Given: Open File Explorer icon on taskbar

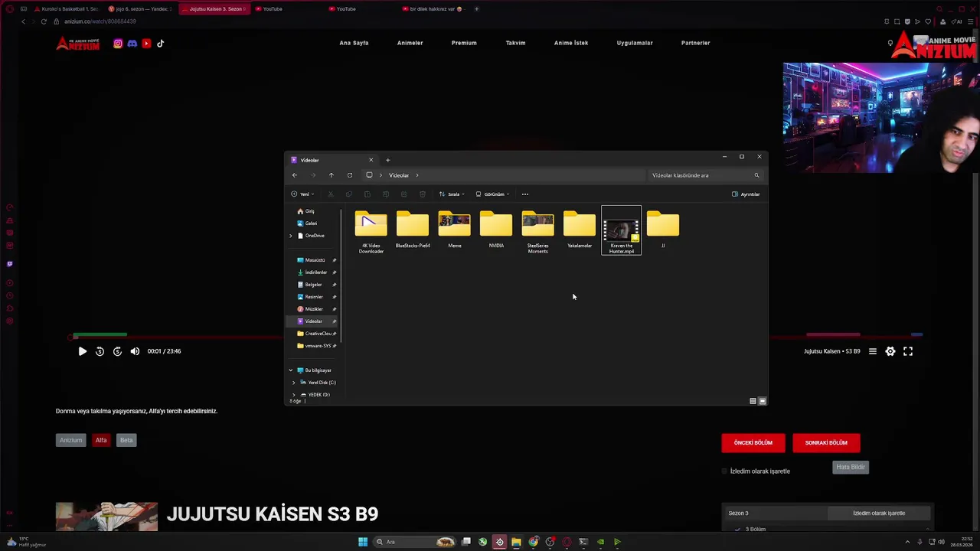Looking at the screenshot, I should click(x=516, y=542).
